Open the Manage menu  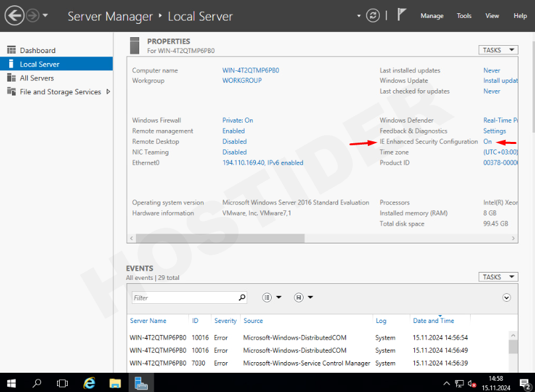432,16
